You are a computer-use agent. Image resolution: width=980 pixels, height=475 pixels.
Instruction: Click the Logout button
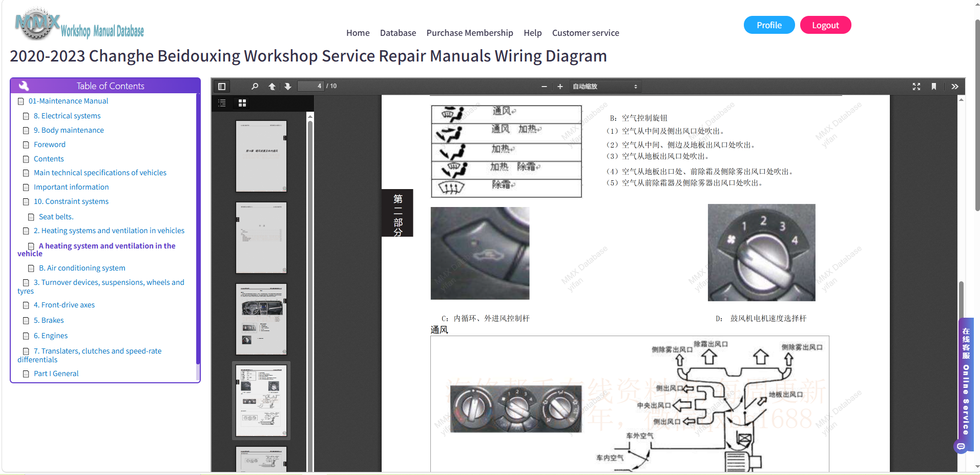tap(825, 25)
